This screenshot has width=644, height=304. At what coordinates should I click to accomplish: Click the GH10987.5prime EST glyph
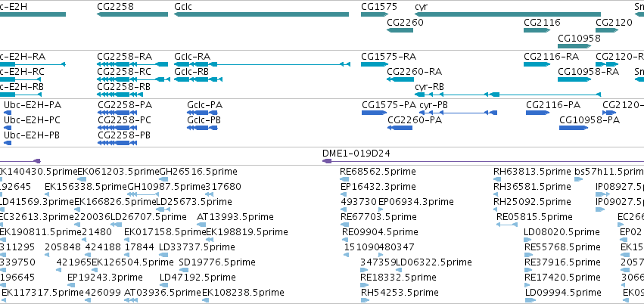142,194
